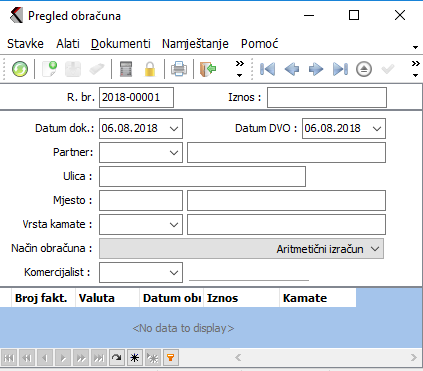
Task: Go to first record with navigation arrow
Action: [267, 69]
